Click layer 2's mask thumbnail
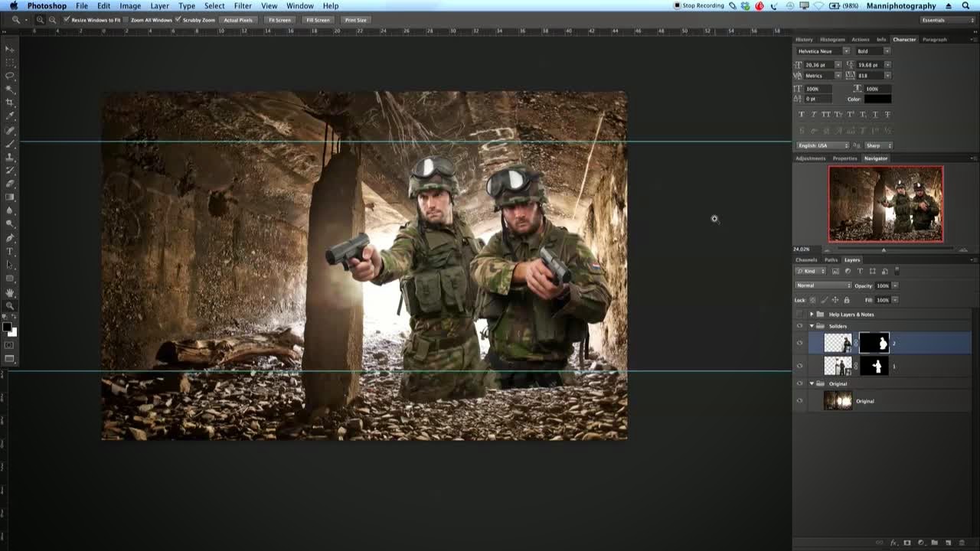 874,343
